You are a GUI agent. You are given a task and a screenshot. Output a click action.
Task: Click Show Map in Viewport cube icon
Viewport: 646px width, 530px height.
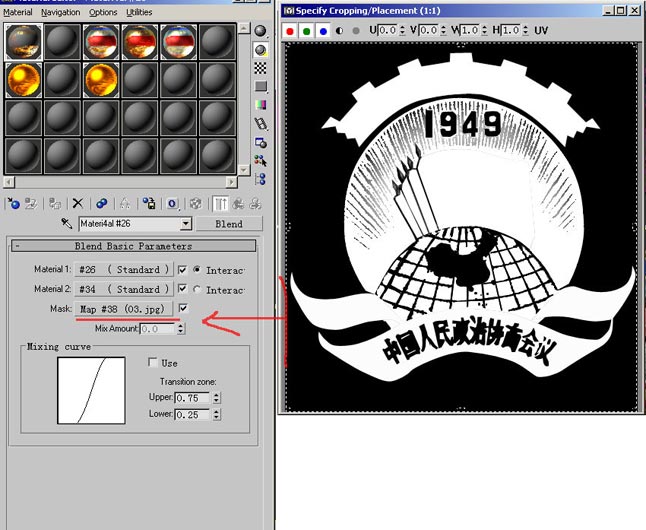point(196,203)
